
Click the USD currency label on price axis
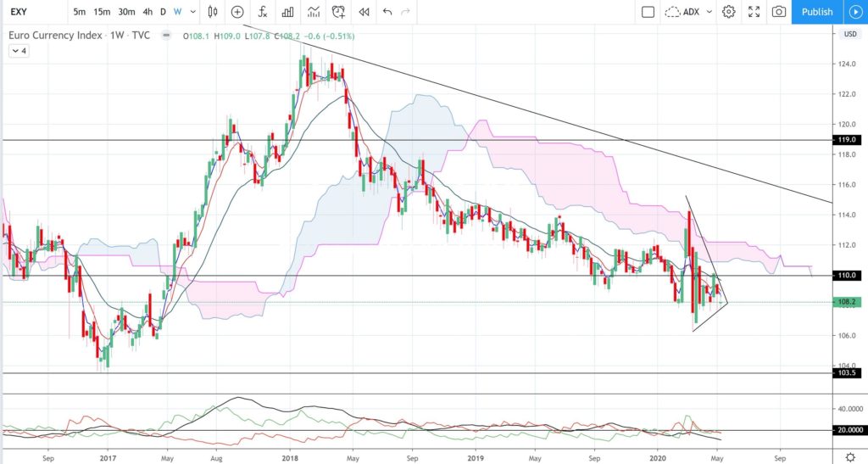click(x=850, y=34)
